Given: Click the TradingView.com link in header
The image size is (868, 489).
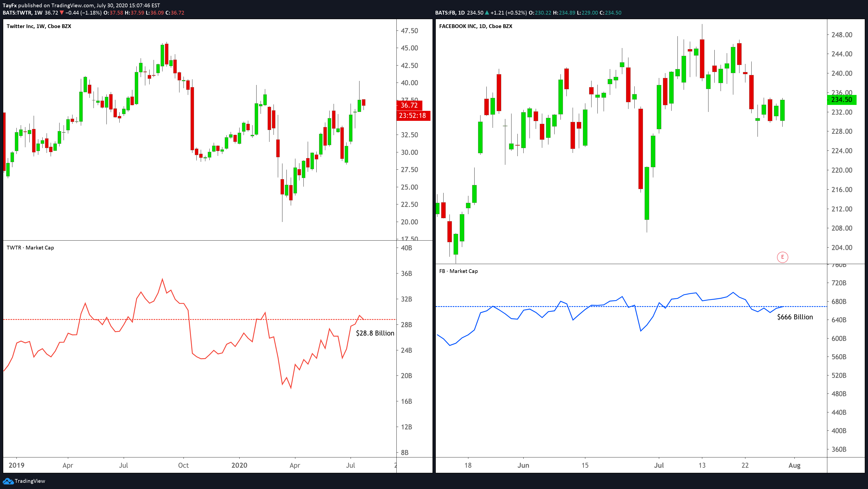Looking at the screenshot, I should [x=72, y=5].
